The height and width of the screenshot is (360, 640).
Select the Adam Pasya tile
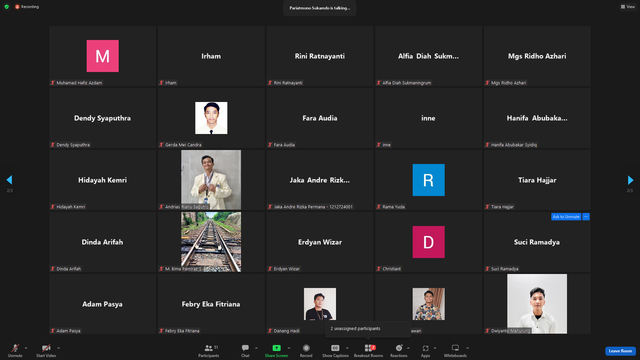click(x=102, y=304)
